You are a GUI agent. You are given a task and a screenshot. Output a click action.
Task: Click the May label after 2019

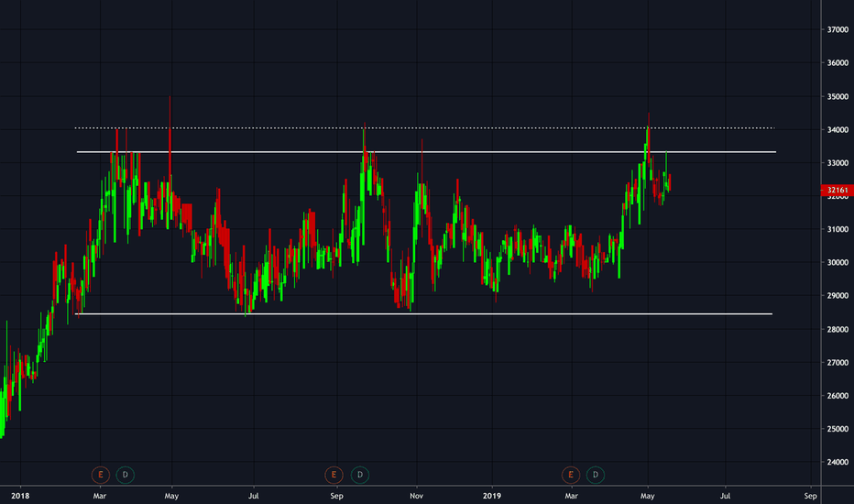pos(648,496)
